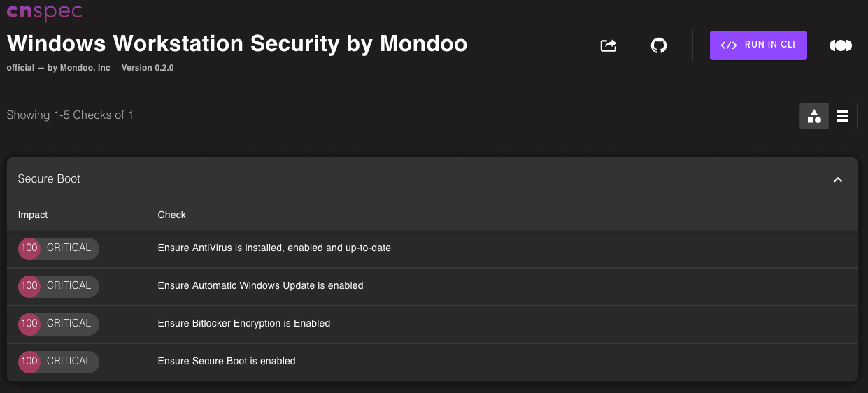Click the AntiVirus row's 100 Critical badge
This screenshot has height=393, width=868.
(x=59, y=248)
